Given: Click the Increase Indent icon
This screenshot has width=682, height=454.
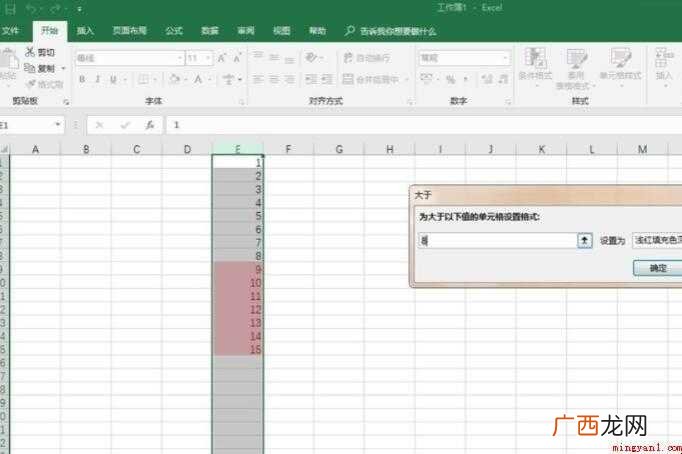Looking at the screenshot, I should (x=327, y=79).
